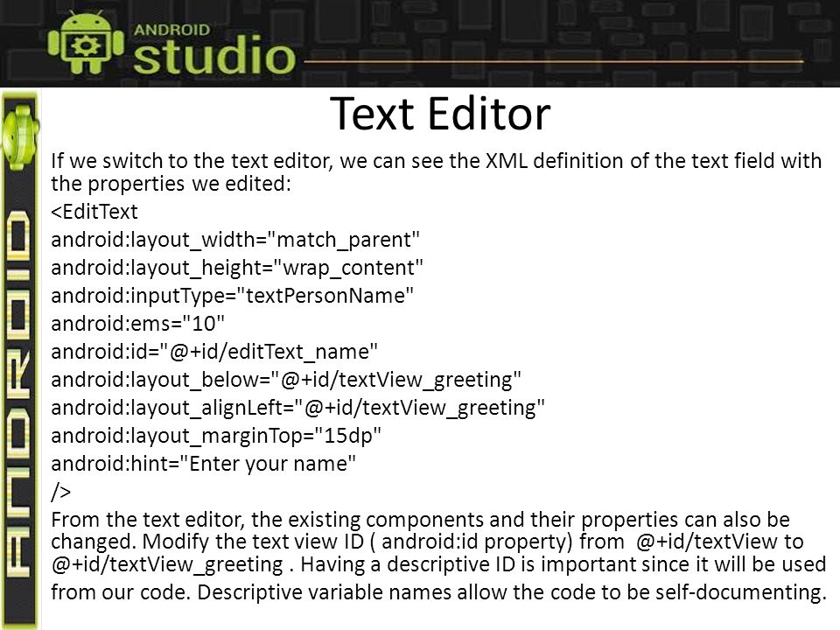Select the "<EditText" opening tag line
The width and height of the screenshot is (840, 630).
click(x=94, y=212)
